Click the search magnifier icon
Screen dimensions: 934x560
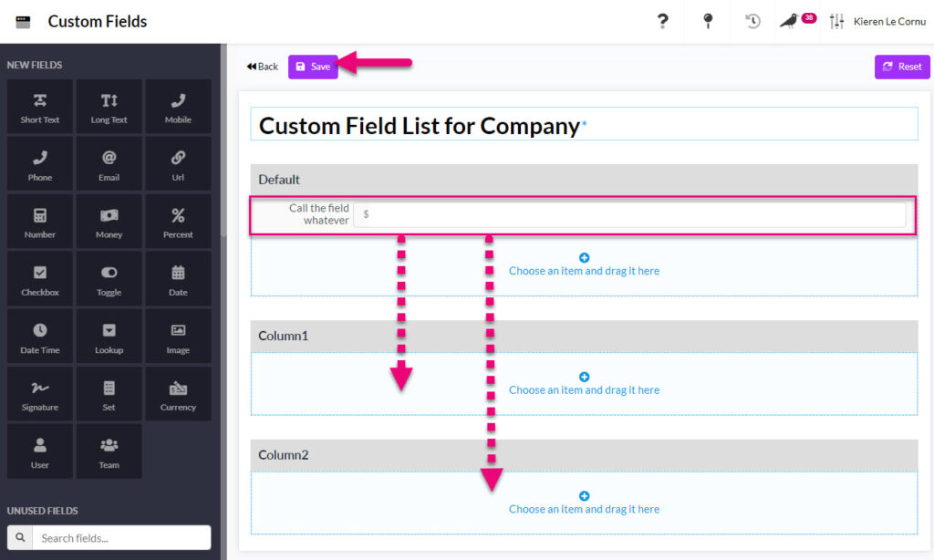(20, 537)
